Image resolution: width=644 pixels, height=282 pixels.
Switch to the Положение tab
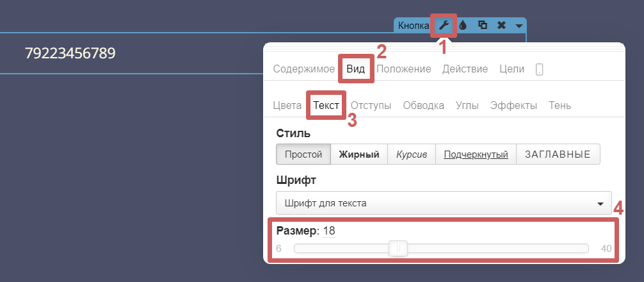(403, 69)
